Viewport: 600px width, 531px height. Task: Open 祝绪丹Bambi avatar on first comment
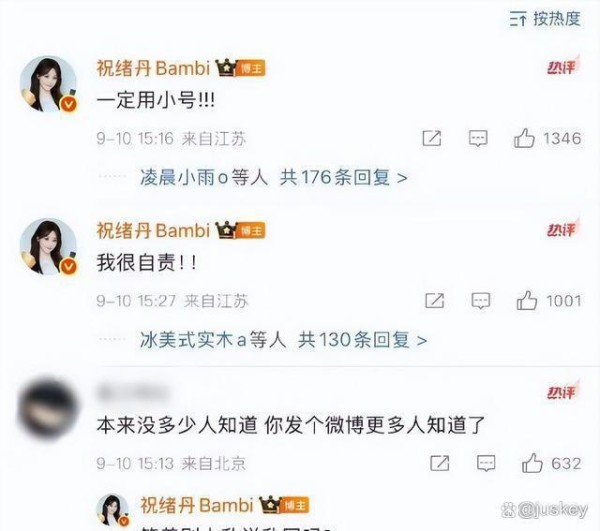click(x=48, y=84)
